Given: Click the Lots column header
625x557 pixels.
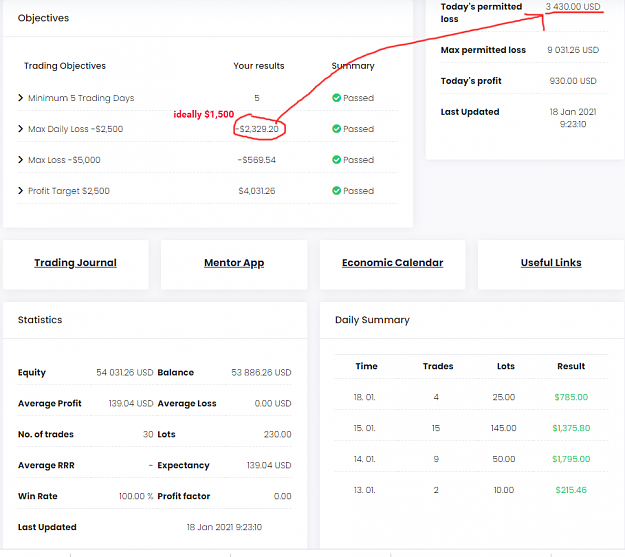Looking at the screenshot, I should pyautogui.click(x=505, y=366).
